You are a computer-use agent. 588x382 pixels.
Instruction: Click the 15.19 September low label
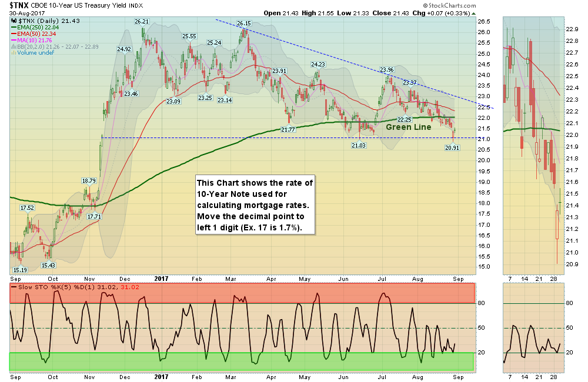pyautogui.click(x=20, y=270)
